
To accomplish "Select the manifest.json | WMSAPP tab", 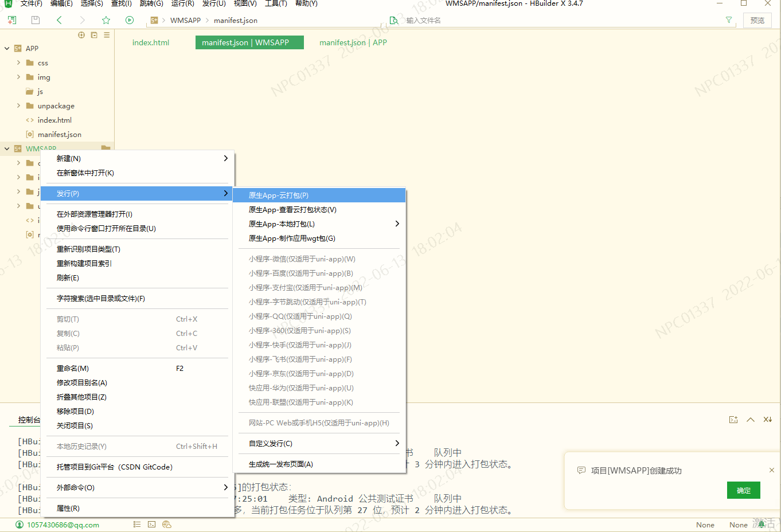I will pyautogui.click(x=249, y=42).
